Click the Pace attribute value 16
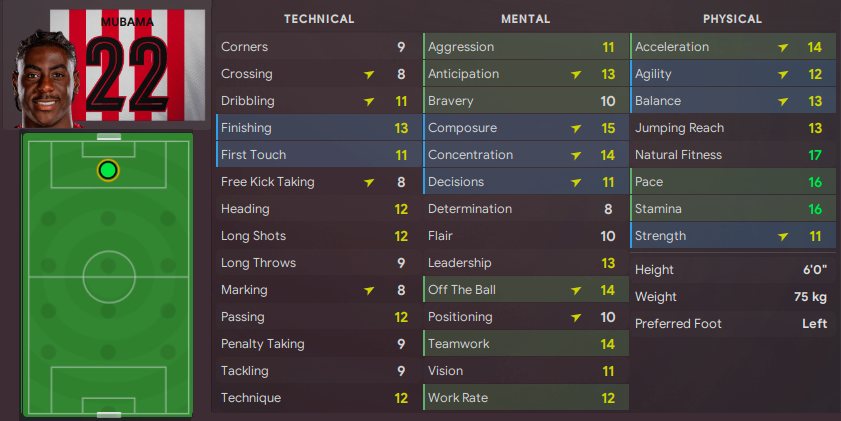The image size is (841, 421). click(x=814, y=182)
